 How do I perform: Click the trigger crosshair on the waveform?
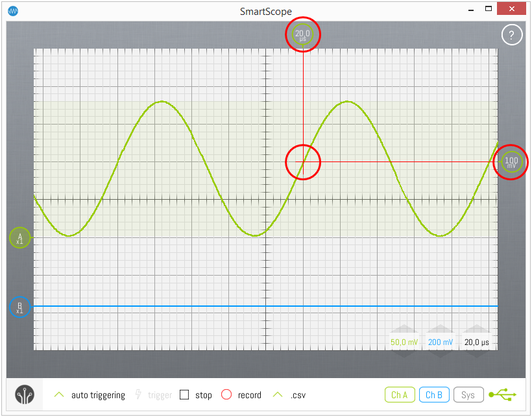[x=303, y=162]
